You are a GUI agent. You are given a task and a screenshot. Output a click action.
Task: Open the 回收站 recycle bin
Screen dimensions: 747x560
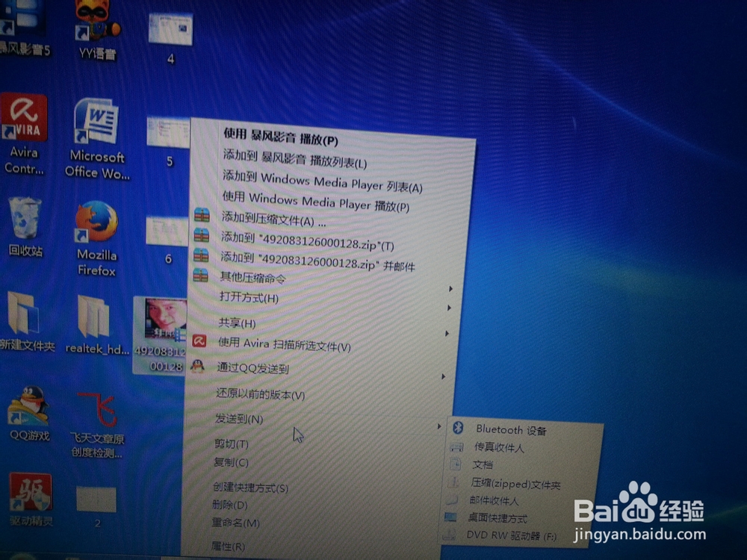pyautogui.click(x=25, y=227)
